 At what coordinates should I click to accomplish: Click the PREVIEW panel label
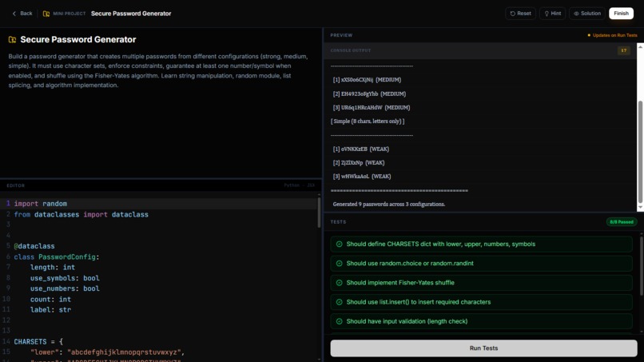(x=341, y=35)
